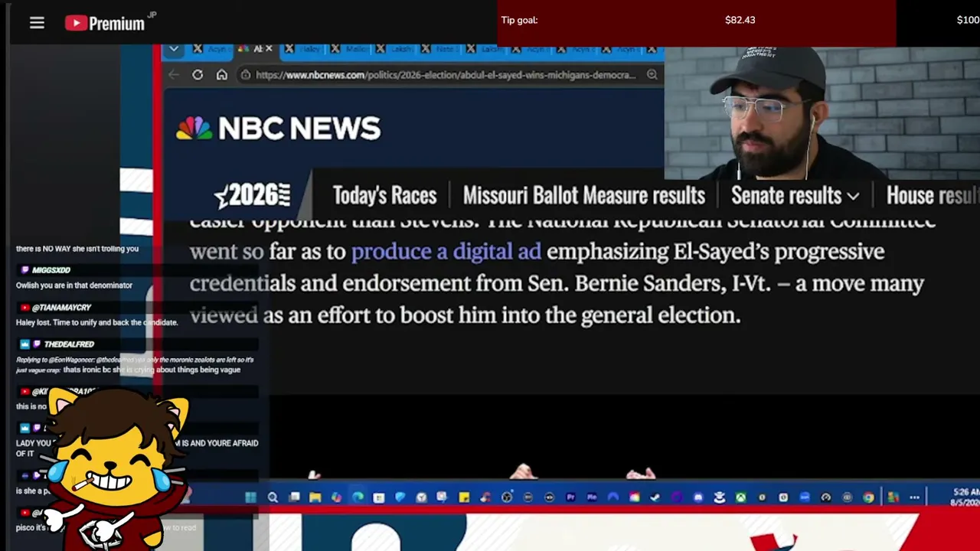Launch File Explorer from the taskbar
This screenshot has width=980, height=551.
point(315,497)
